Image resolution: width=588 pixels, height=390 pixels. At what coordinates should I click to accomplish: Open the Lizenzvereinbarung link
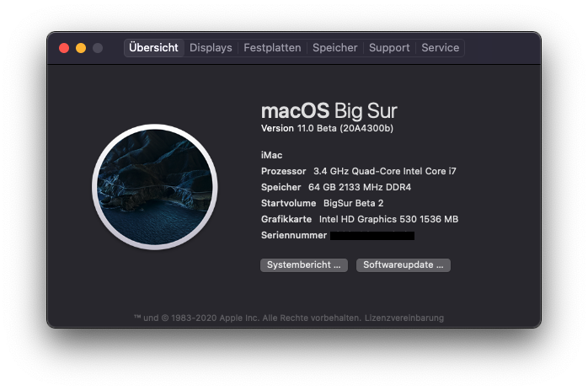coord(404,318)
